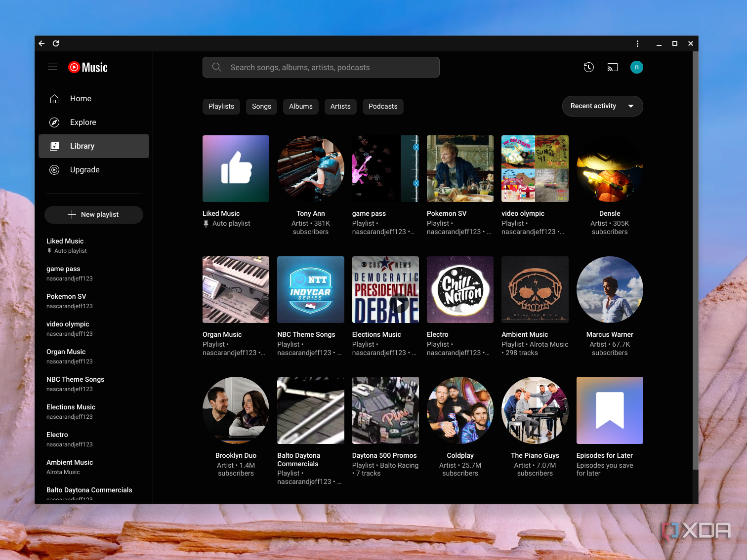Image resolution: width=747 pixels, height=560 pixels.
Task: Open The Piano Guys artist thumbnail
Action: coord(535,410)
